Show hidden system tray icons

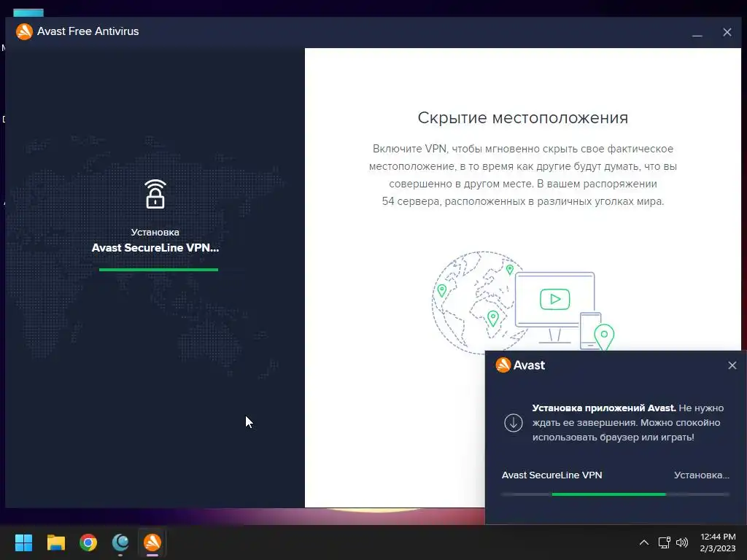coord(643,542)
